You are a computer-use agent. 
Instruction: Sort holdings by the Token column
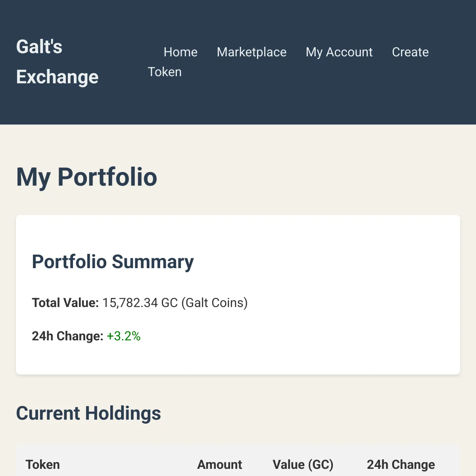coord(43,464)
